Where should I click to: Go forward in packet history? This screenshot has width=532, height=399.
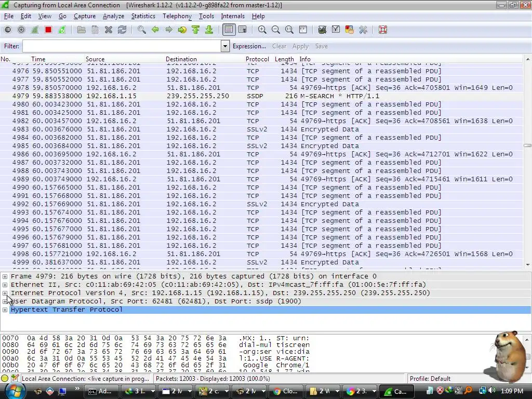click(169, 30)
